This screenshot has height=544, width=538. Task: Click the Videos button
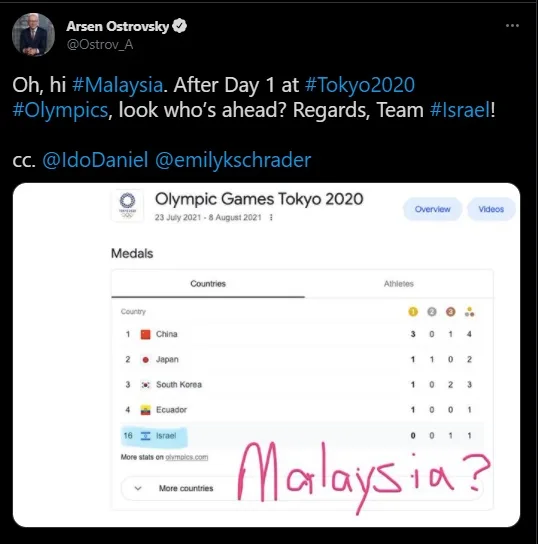coord(491,209)
